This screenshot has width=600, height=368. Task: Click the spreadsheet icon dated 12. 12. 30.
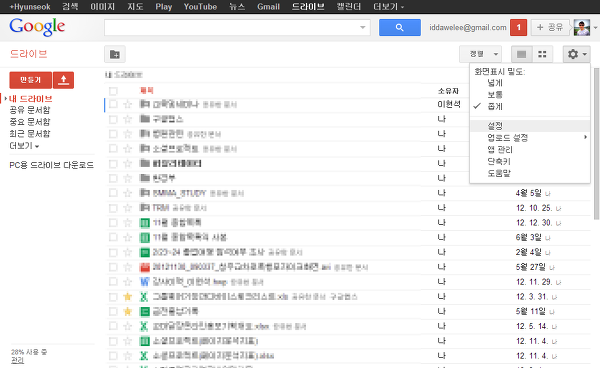point(144,223)
